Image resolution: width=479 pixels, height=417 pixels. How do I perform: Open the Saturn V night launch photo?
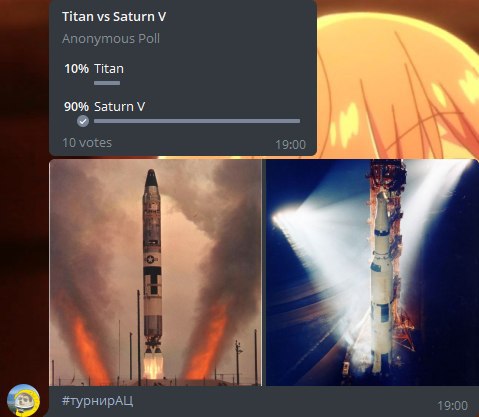click(372, 272)
